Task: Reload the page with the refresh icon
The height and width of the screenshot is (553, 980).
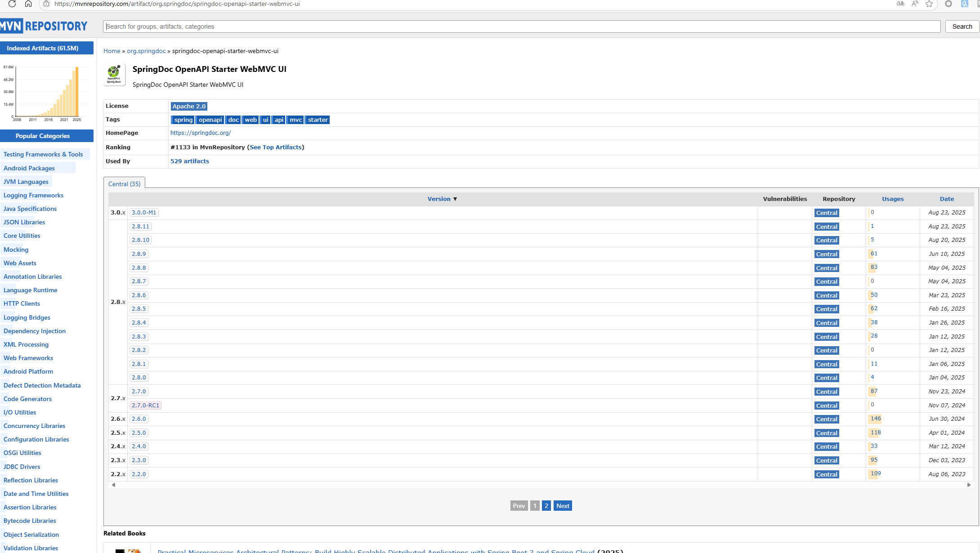Action: click(x=12, y=4)
